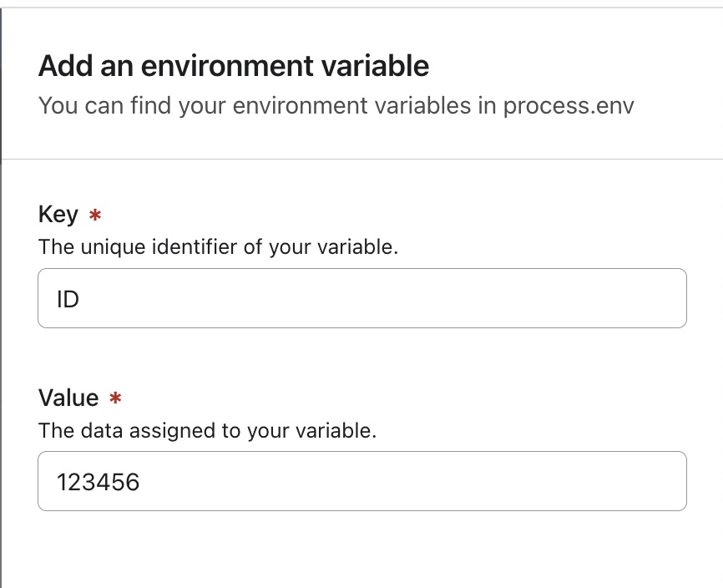Select the text "ID" in Key field
The width and height of the screenshot is (723, 588).
68,298
